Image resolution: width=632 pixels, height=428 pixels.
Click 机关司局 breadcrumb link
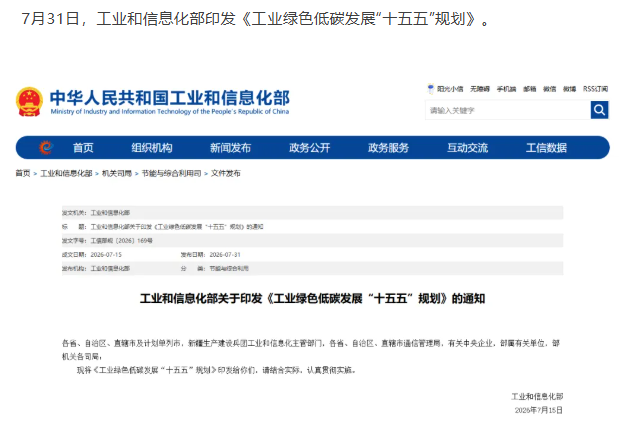coord(117,173)
